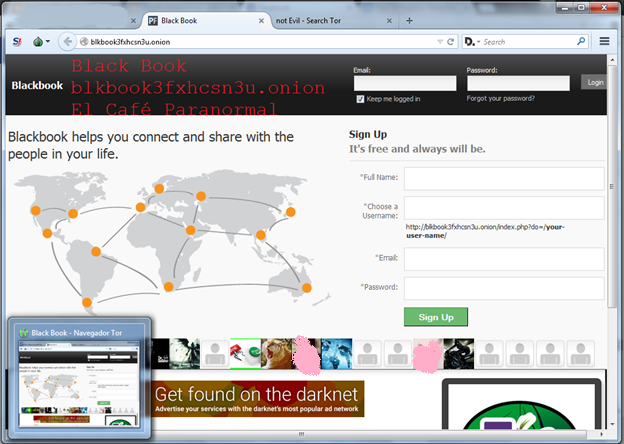Open the default avatar next to angel wings

[x=215, y=353]
